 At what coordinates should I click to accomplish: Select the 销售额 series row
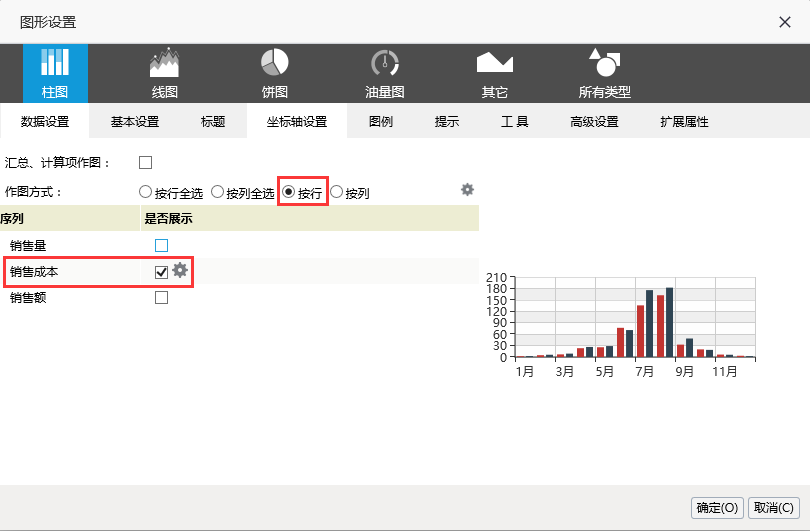point(240,298)
